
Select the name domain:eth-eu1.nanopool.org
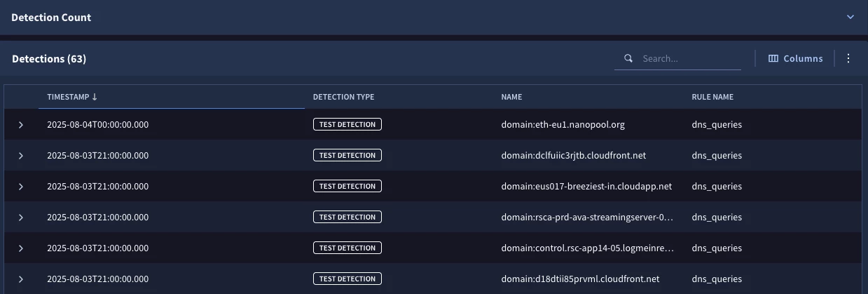click(x=563, y=125)
